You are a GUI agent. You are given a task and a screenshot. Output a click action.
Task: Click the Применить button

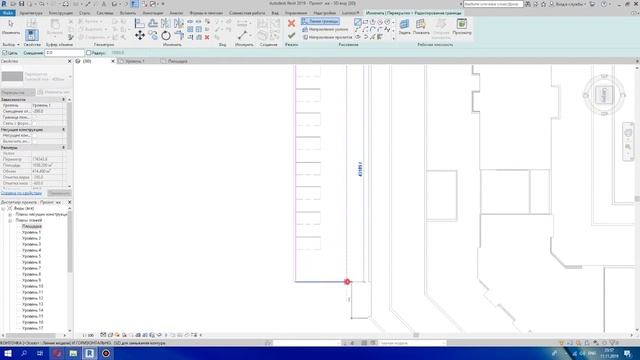click(59, 193)
